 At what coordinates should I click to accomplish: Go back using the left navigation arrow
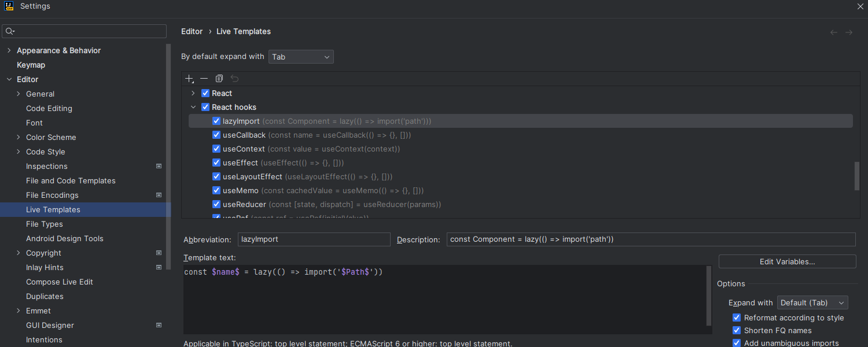click(x=834, y=32)
